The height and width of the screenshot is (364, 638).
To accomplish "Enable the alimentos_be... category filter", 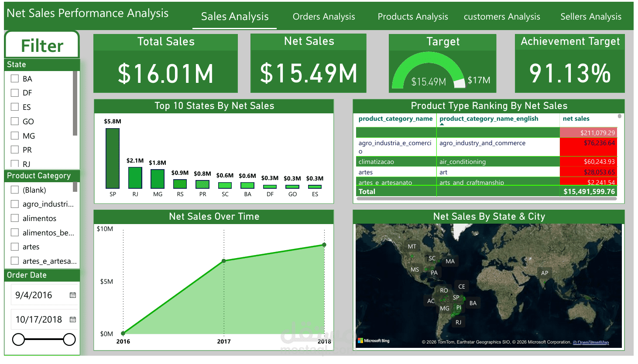I will point(15,232).
